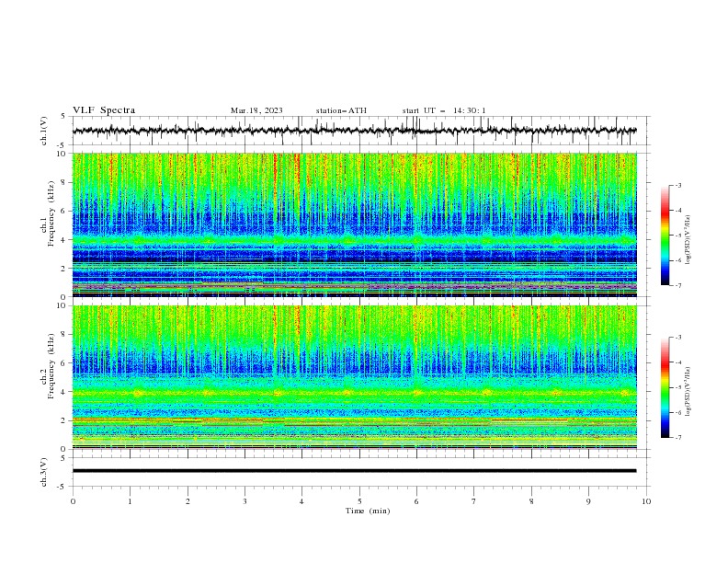The height and width of the screenshot is (563, 728).
Task: Click the lower colorbar 'log(PSD)(V²/Hz)' label
Action: [x=688, y=392]
